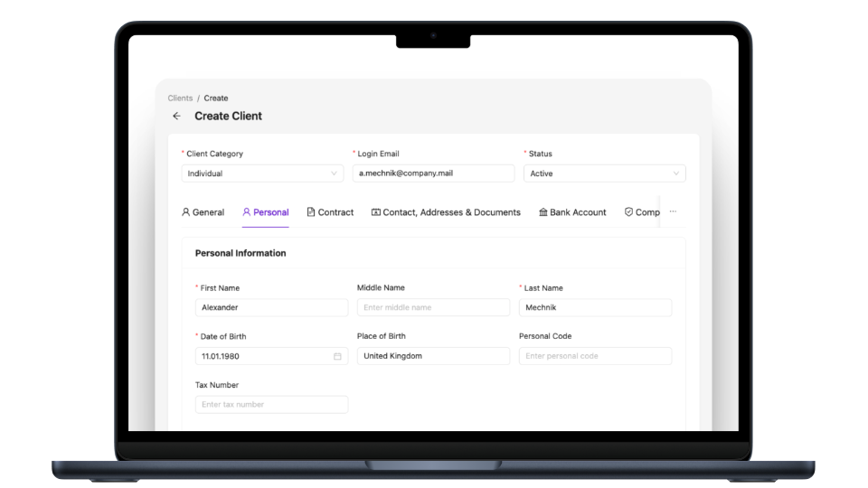This screenshot has height=488, width=868.
Task: Click the three-dots more tabs icon
Action: (673, 212)
